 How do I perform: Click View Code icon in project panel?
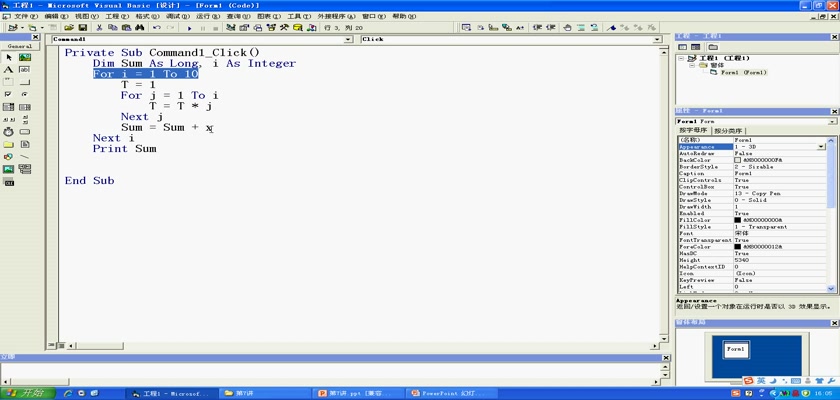tap(681, 48)
